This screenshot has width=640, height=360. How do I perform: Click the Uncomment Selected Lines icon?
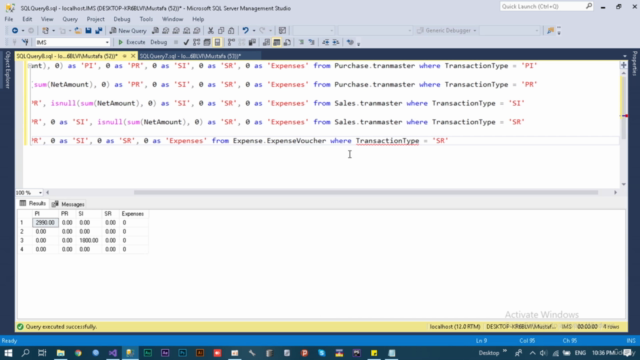312,42
